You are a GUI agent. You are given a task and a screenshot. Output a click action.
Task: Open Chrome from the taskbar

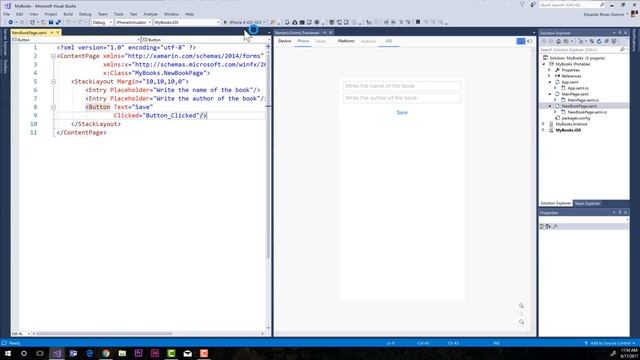106,353
